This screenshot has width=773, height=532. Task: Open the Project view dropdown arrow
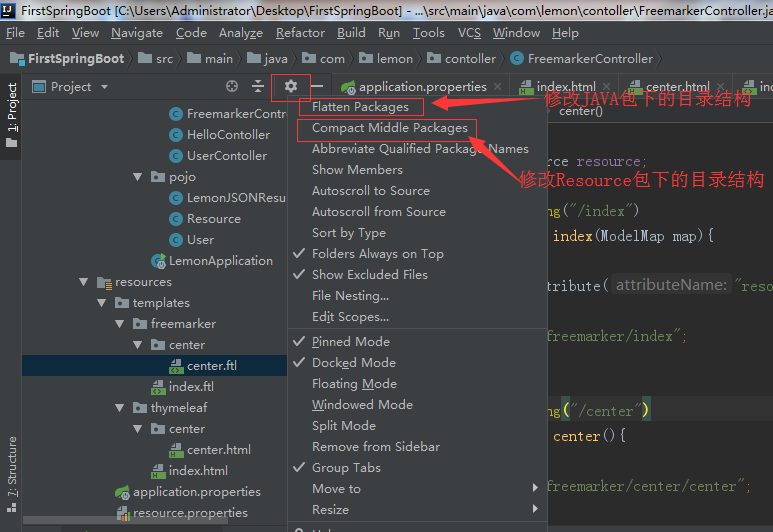click(105, 87)
